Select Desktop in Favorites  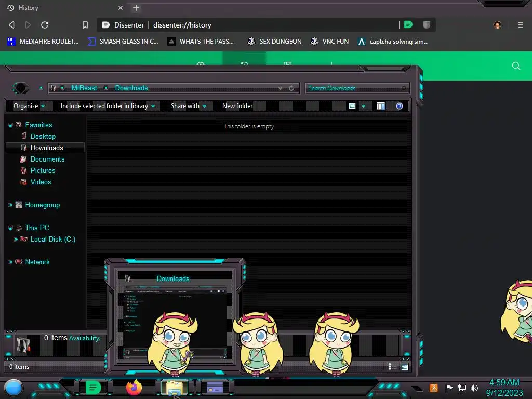(43, 137)
